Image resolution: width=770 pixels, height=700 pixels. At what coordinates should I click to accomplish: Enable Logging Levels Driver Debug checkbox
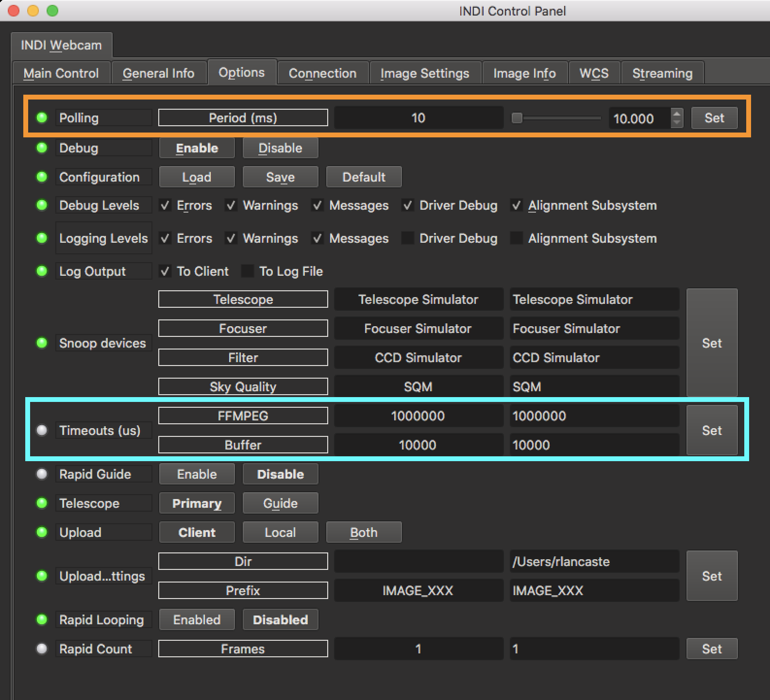point(408,238)
